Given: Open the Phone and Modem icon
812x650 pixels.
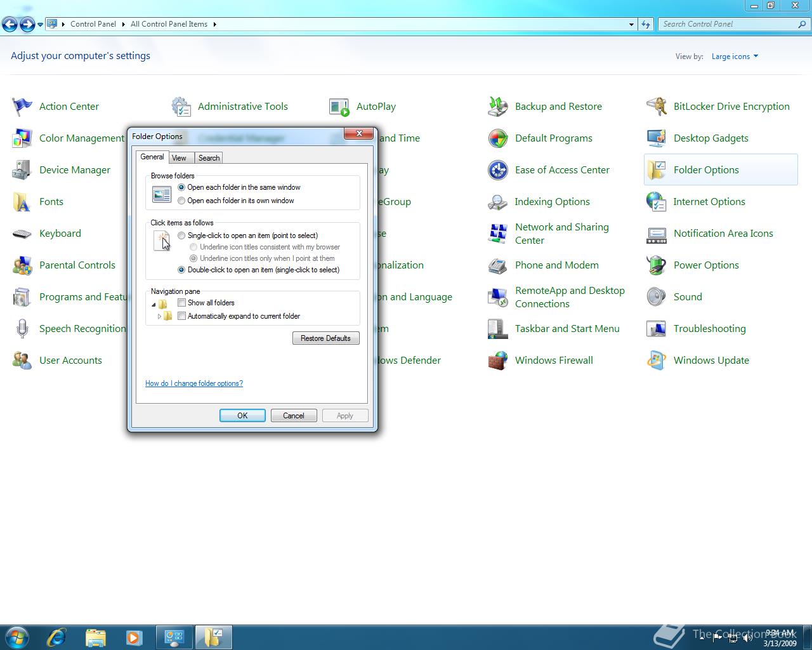Looking at the screenshot, I should pyautogui.click(x=498, y=265).
